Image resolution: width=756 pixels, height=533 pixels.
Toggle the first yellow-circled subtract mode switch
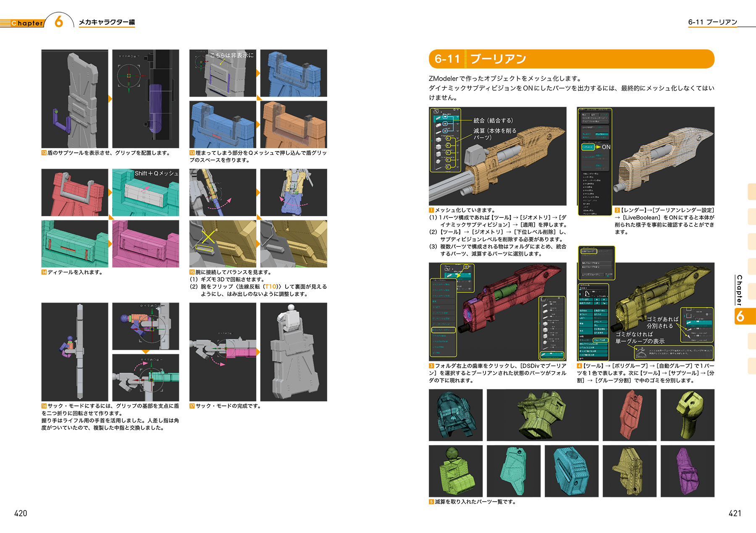448,138
